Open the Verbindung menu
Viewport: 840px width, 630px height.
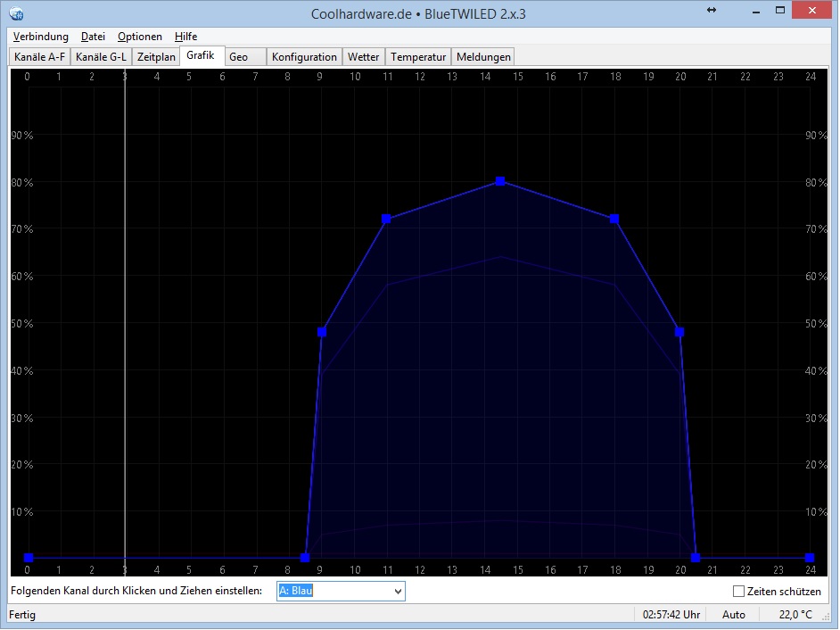pos(41,37)
